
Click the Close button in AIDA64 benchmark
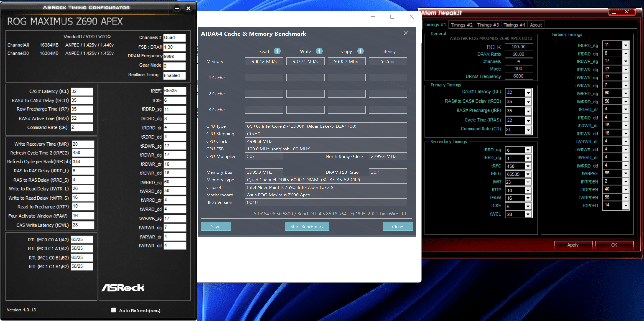coord(397,227)
